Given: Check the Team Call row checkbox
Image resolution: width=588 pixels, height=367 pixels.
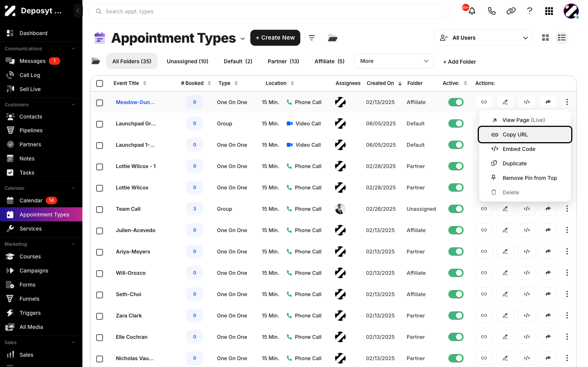Looking at the screenshot, I should tap(100, 210).
